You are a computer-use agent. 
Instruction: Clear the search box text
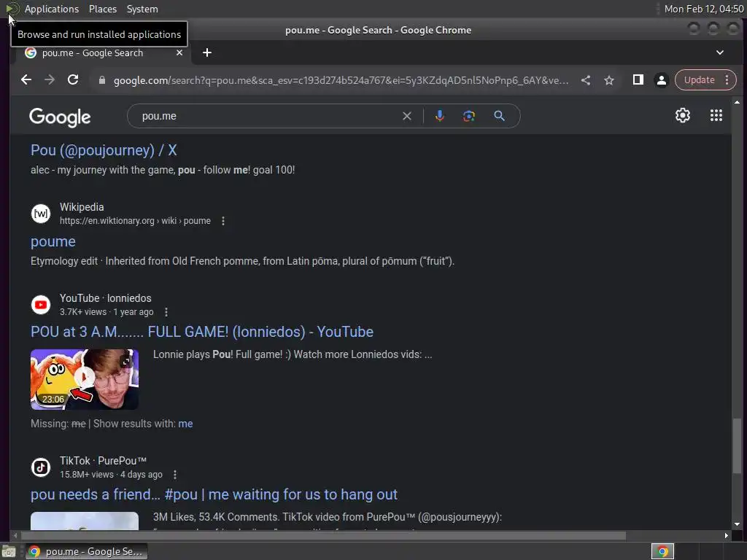point(407,116)
